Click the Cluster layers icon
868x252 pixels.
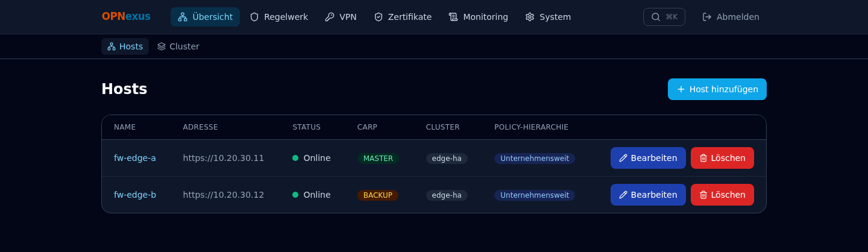pos(162,46)
